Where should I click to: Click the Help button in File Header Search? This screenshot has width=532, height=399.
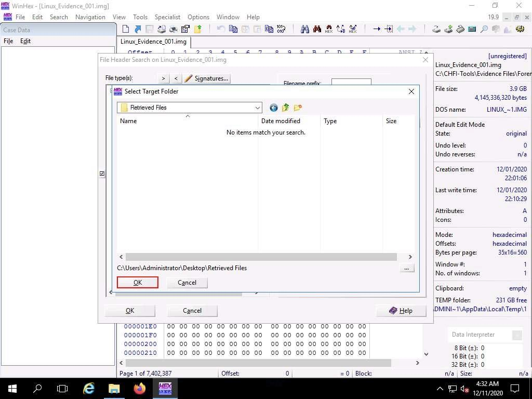(401, 311)
